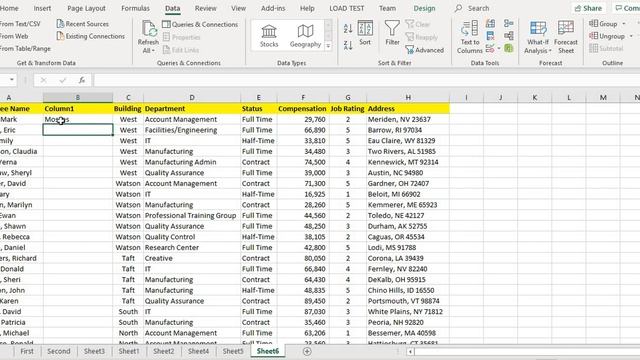Open What-If Analysis menu
Screen dimensions: 640x360
[x=538, y=38]
